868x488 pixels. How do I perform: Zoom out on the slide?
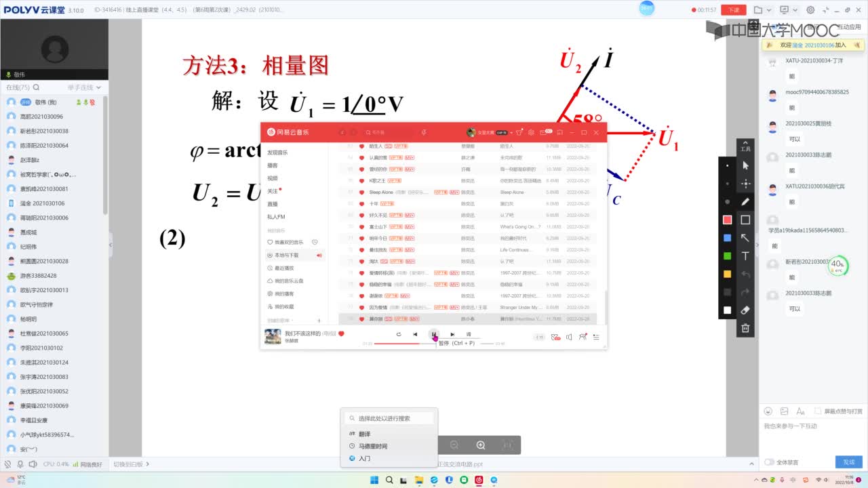454,445
